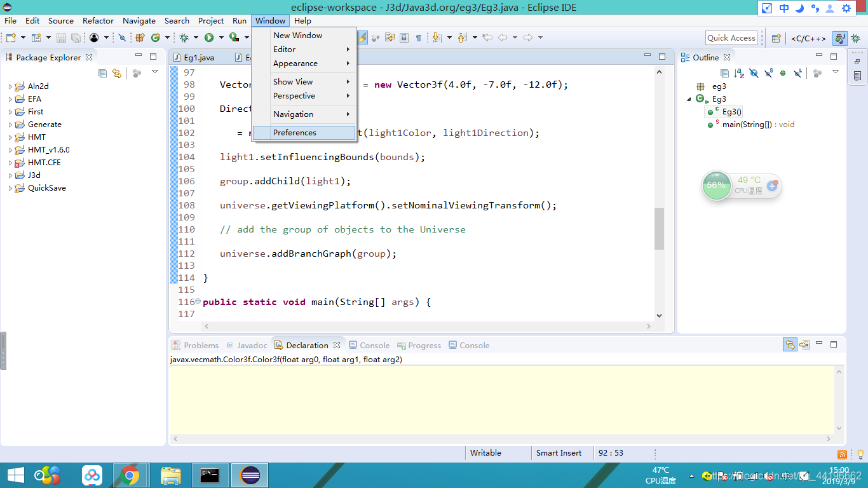Switch to the Problems tab
The height and width of the screenshot is (488, 868).
click(x=195, y=345)
